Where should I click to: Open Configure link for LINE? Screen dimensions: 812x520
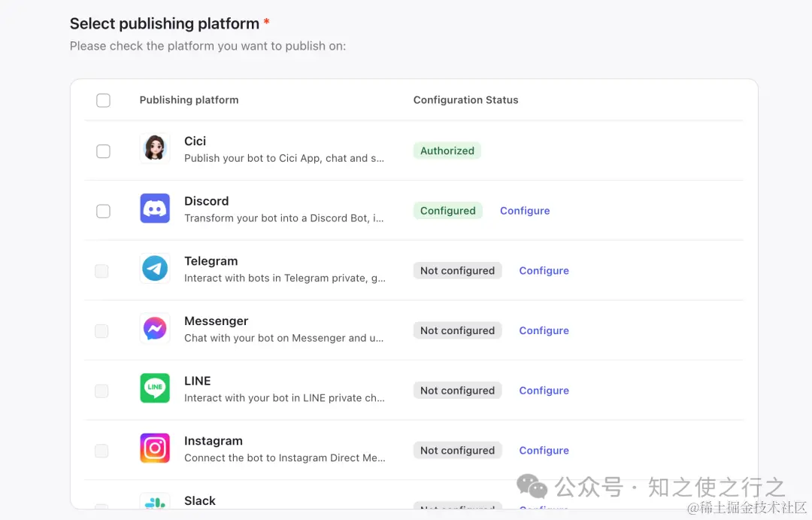544,391
